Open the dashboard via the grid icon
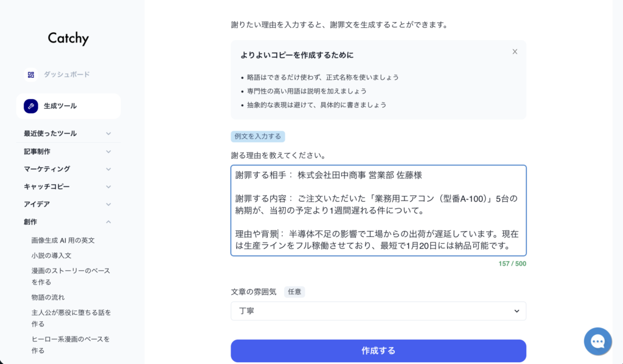Image resolution: width=623 pixels, height=364 pixels. (30, 75)
